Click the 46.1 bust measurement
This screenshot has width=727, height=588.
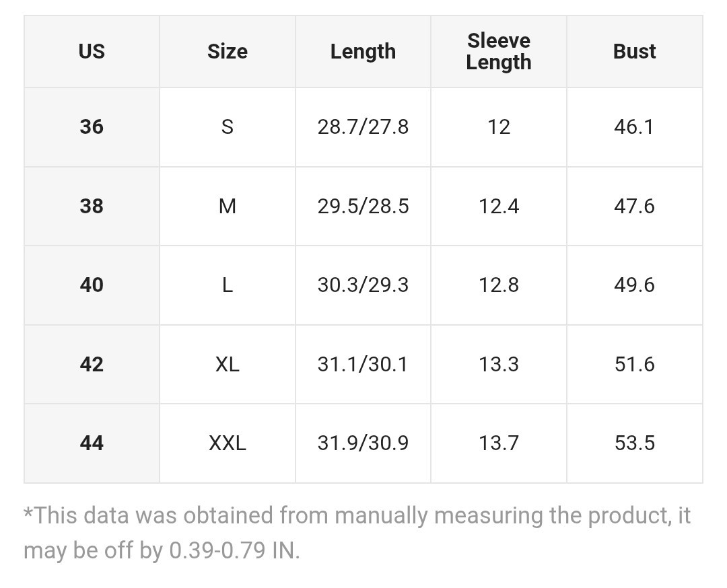point(634,126)
